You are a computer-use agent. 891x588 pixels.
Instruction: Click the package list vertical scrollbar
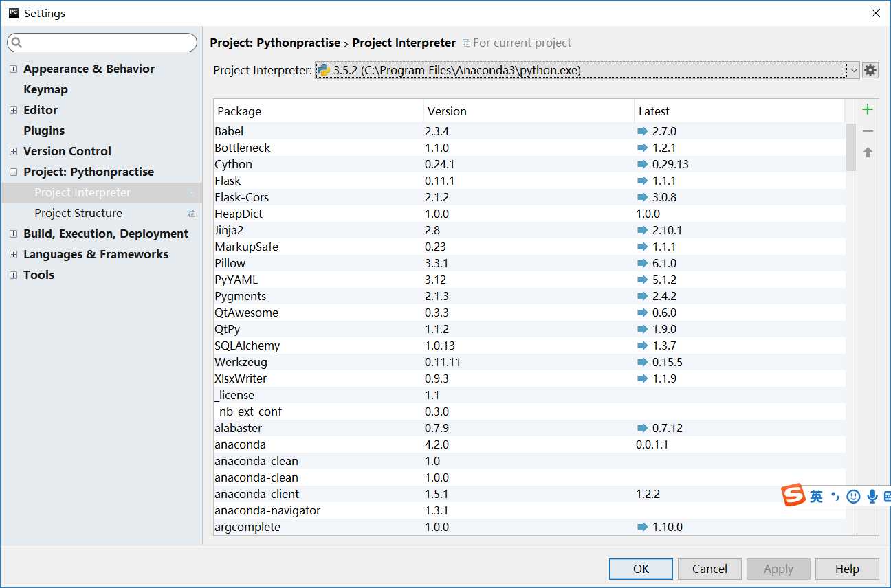851,147
